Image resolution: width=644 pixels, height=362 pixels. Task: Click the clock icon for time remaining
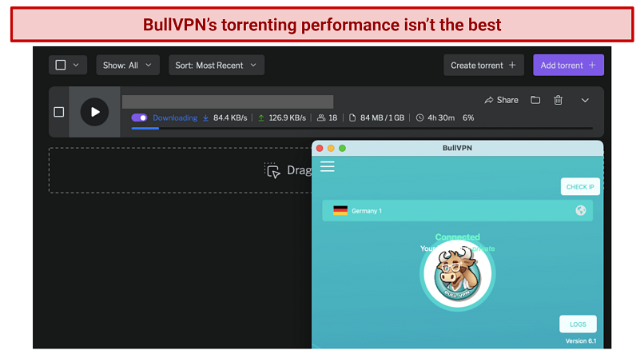(419, 118)
